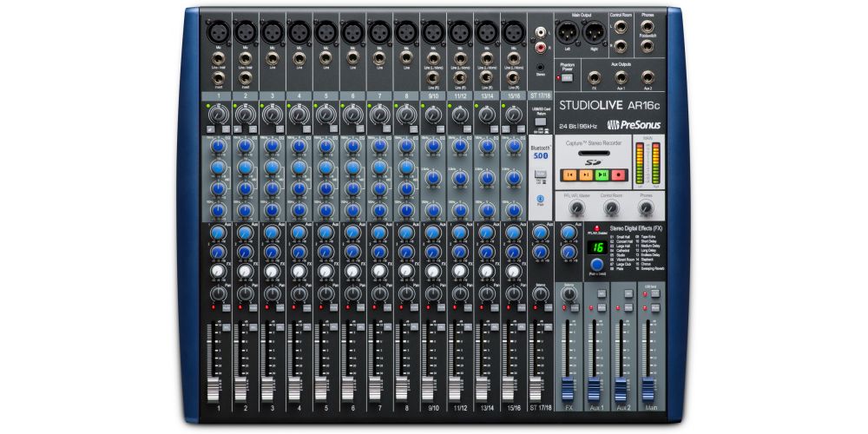Mute the Aux 1 strip
The image size is (868, 434).
[x=602, y=307]
